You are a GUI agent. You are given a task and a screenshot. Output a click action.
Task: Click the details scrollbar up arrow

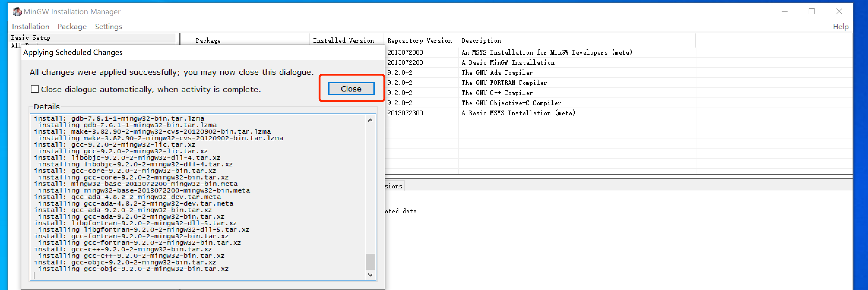point(370,120)
